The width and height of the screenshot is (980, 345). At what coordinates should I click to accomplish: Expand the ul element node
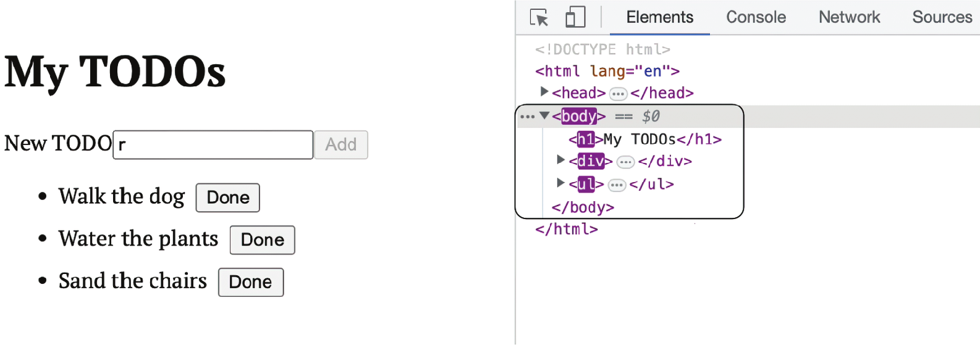[561, 183]
